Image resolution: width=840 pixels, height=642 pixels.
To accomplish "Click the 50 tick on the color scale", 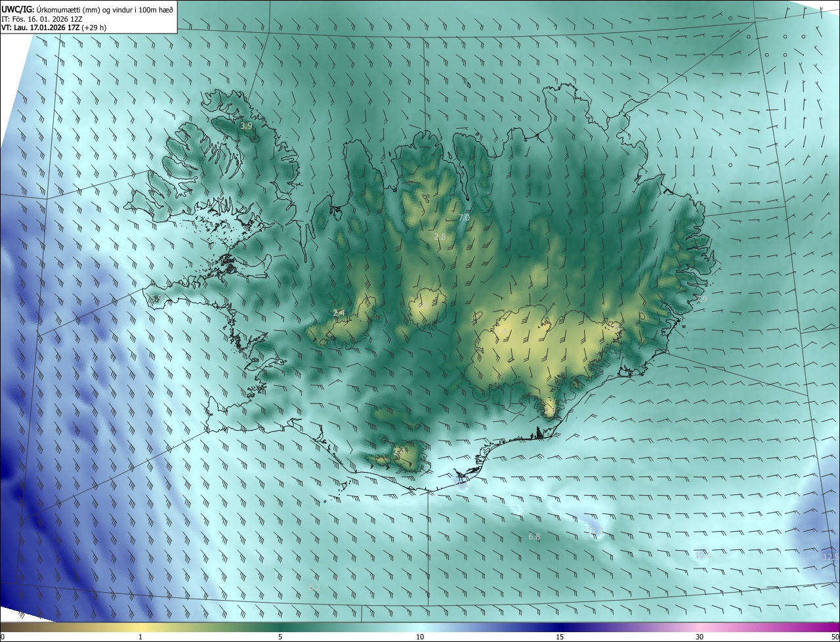I will pyautogui.click(x=835, y=637).
